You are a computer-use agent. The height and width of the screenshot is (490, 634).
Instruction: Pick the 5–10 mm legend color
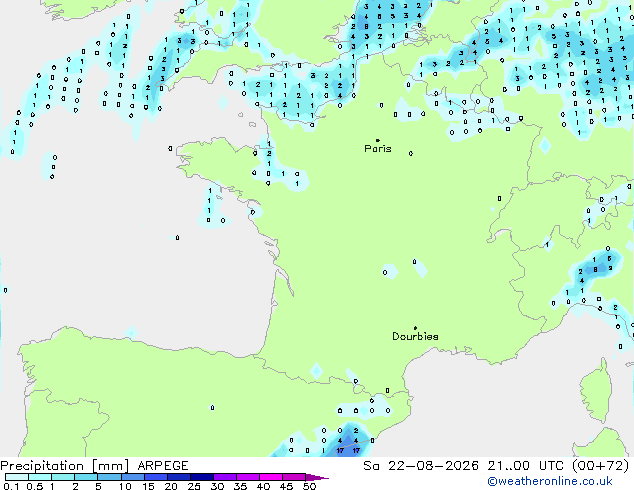(x=109, y=477)
